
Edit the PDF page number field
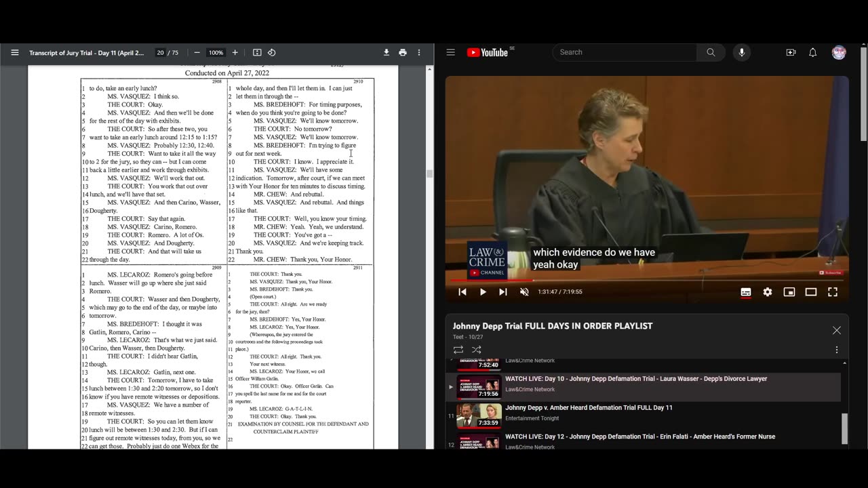[160, 52]
